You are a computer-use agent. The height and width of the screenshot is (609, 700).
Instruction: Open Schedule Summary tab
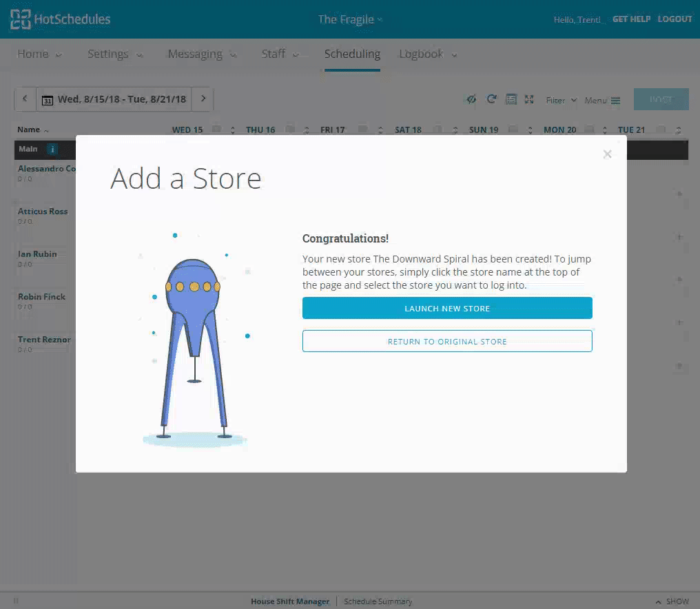point(378,601)
